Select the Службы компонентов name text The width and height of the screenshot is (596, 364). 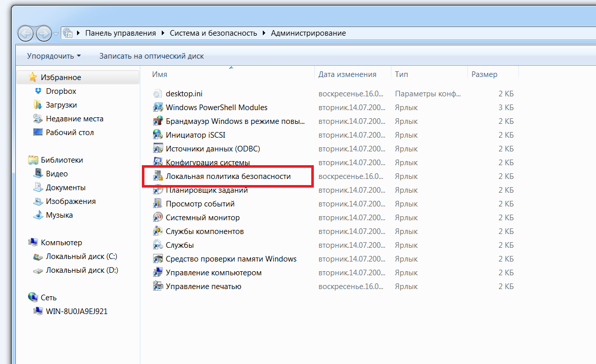[x=205, y=231]
